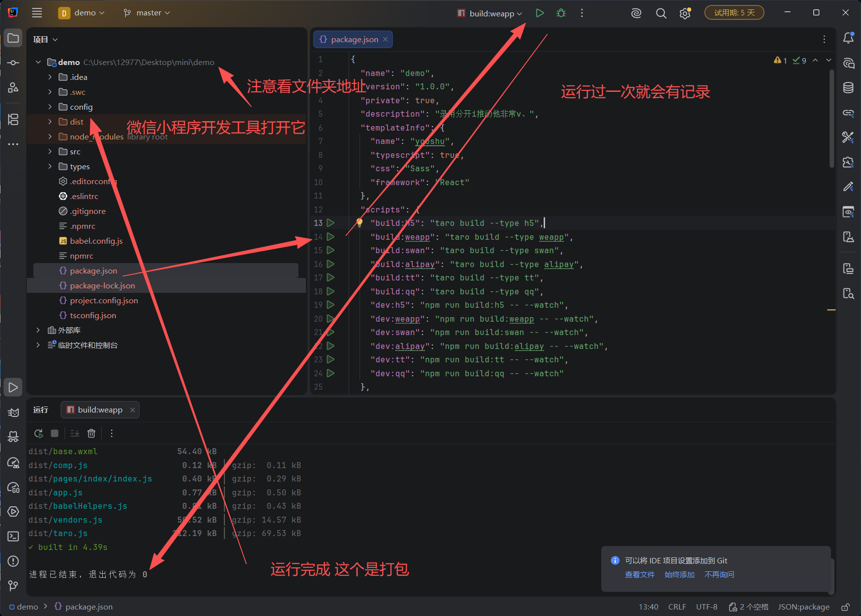Viewport: 861px width, 616px height.
Task: Open the Terminal tool window
Action: click(x=13, y=537)
